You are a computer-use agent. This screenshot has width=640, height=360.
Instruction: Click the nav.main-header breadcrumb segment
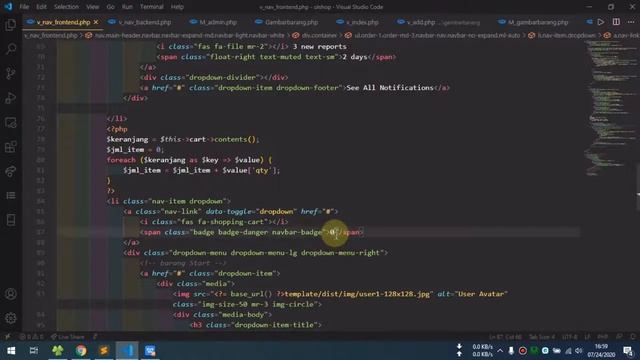pyautogui.click(x=185, y=36)
